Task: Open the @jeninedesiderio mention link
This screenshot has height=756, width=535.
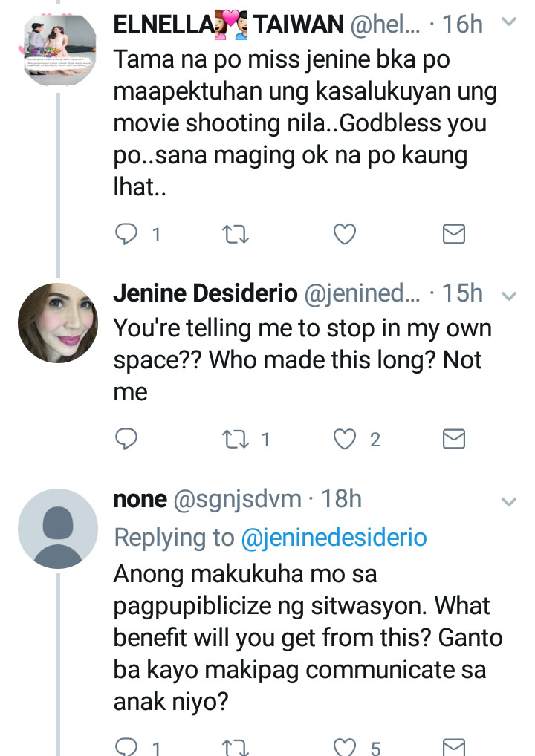Action: (x=334, y=538)
